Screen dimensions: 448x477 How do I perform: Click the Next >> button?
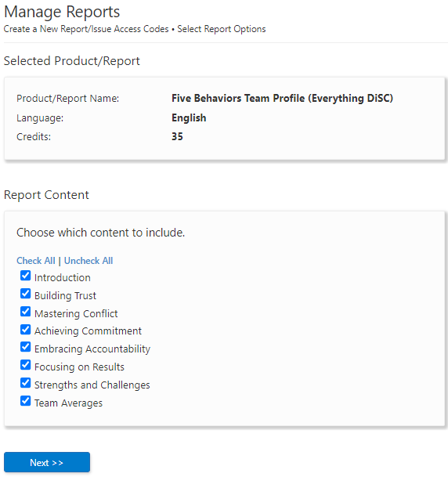[47, 462]
